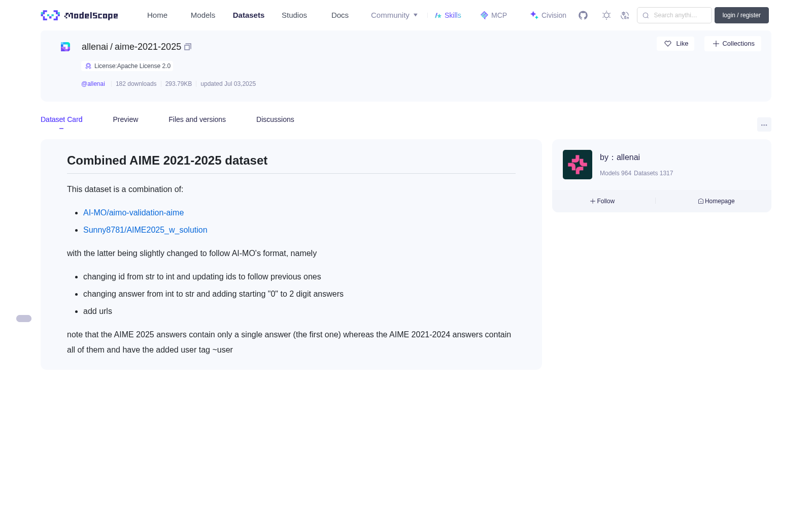Open the ModelScope logo homepage

click(x=80, y=15)
